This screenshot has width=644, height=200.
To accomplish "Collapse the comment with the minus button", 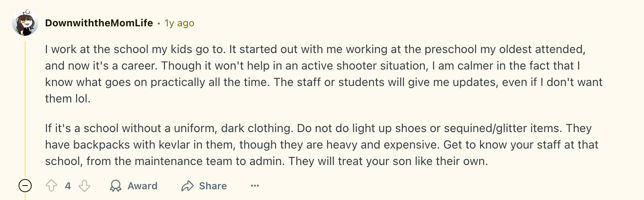I will tap(25, 186).
